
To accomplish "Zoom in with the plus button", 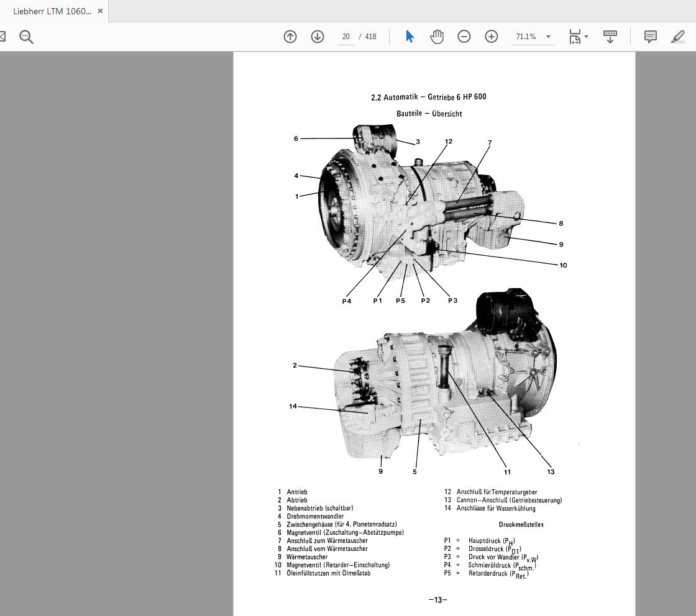I will [492, 37].
